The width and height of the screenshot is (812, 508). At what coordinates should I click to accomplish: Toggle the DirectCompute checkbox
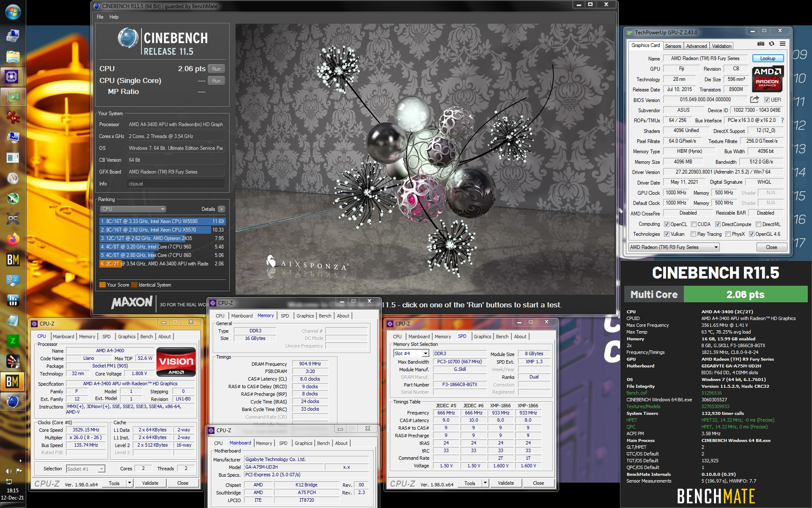718,224
